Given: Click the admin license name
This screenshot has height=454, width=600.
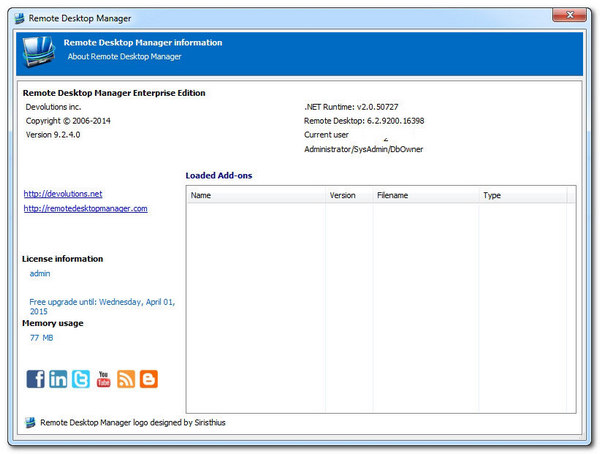Looking at the screenshot, I should click(40, 273).
